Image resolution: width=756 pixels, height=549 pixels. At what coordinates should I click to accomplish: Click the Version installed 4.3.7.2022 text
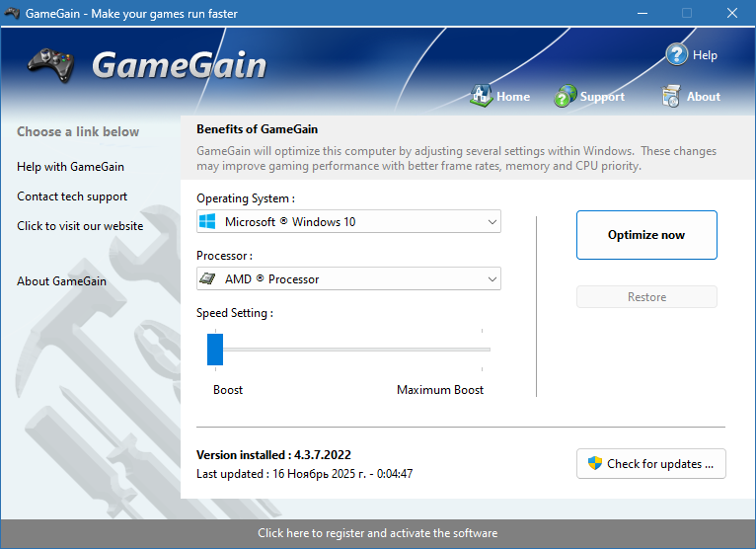pos(273,455)
